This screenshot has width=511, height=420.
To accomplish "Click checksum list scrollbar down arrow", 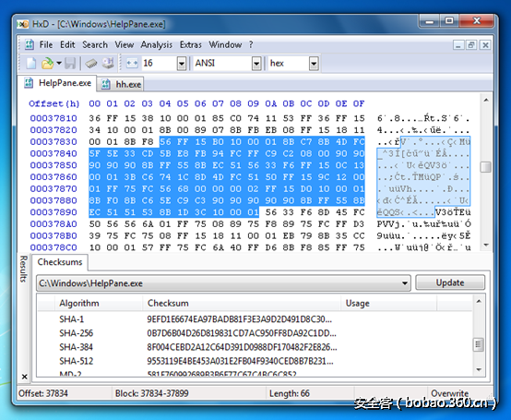I will tap(479, 370).
